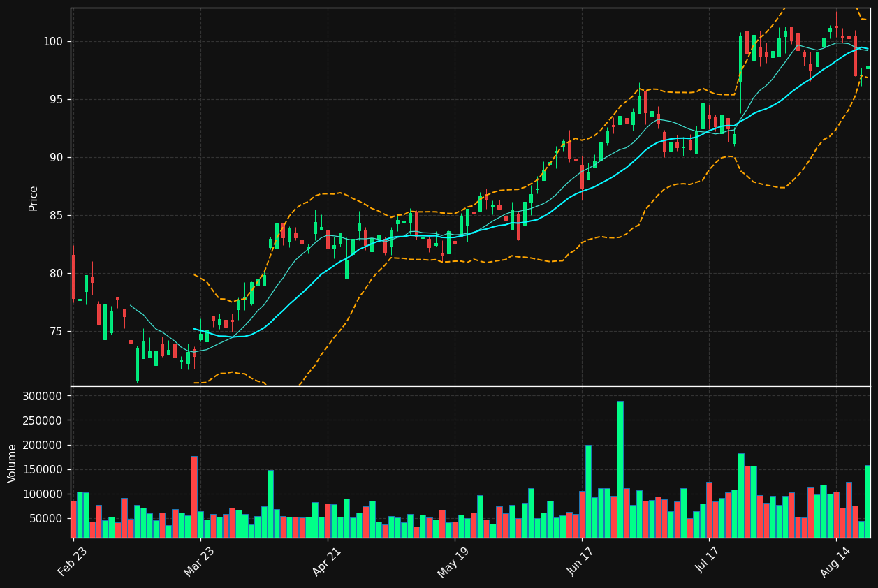The image size is (878, 588).
Task: Click the 300000 volume tick label
Action: (x=43, y=396)
